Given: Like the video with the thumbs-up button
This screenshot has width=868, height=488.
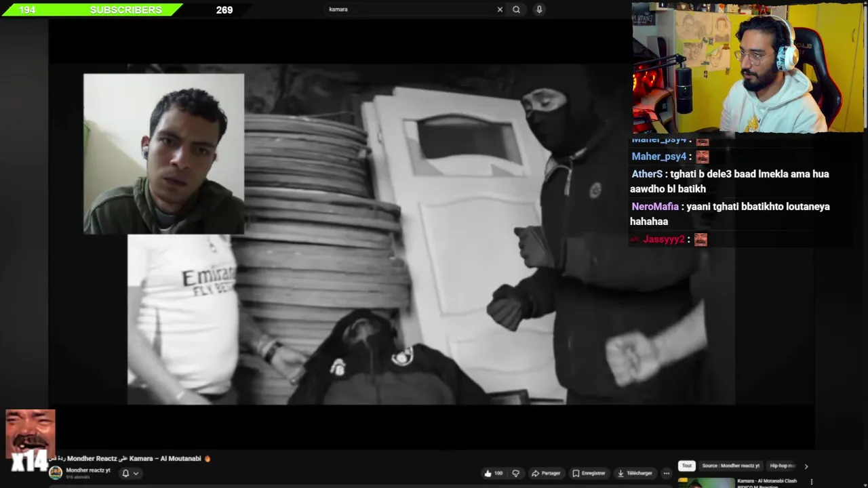Looking at the screenshot, I should click(x=494, y=473).
